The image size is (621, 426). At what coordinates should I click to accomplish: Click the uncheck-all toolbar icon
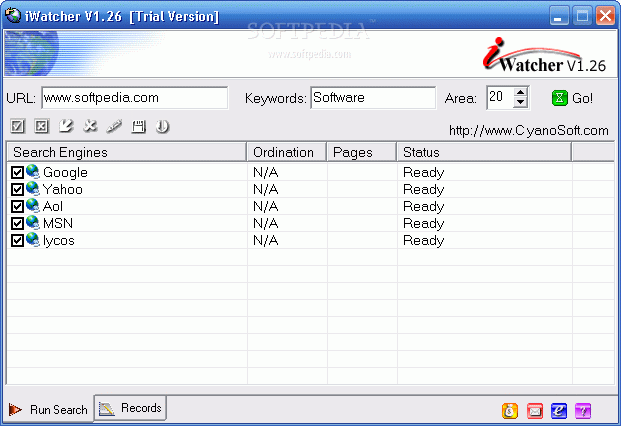point(42,127)
